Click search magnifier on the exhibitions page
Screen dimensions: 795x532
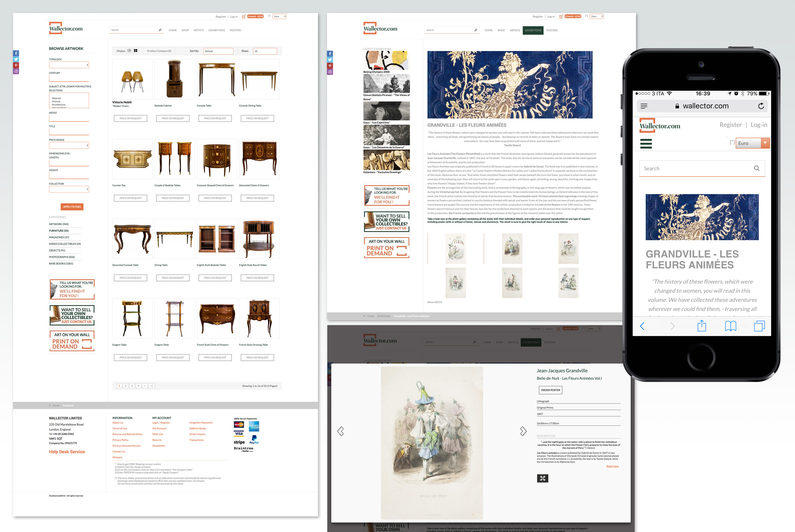(476, 30)
